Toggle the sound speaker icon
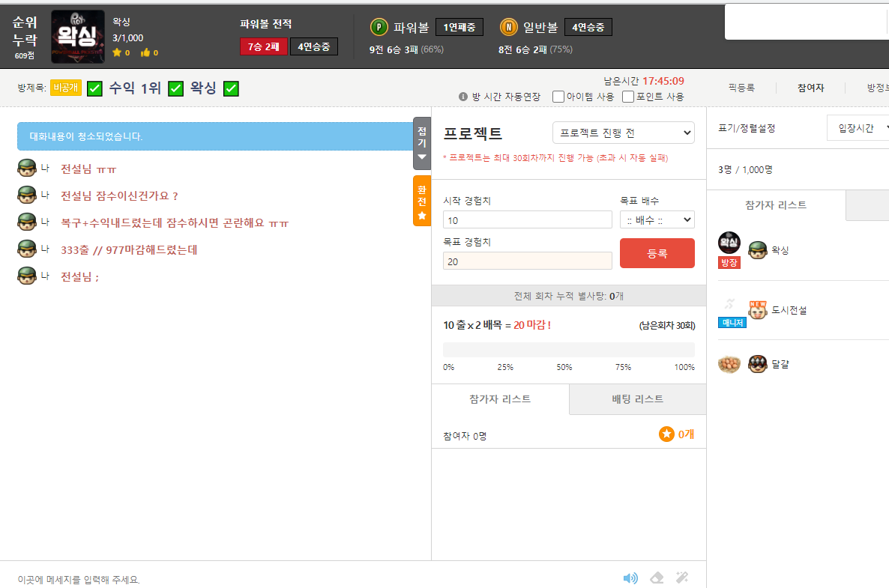Image resolution: width=889 pixels, height=588 pixels. point(630,578)
